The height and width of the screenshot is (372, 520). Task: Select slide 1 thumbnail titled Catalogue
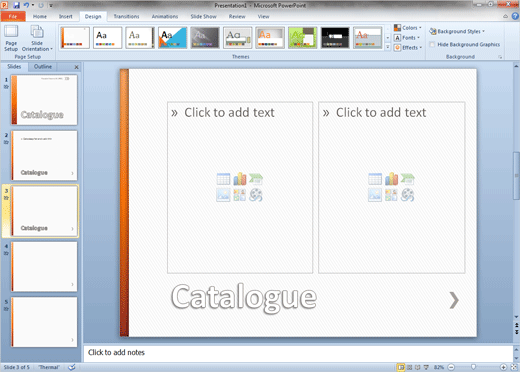pyautogui.click(x=44, y=100)
